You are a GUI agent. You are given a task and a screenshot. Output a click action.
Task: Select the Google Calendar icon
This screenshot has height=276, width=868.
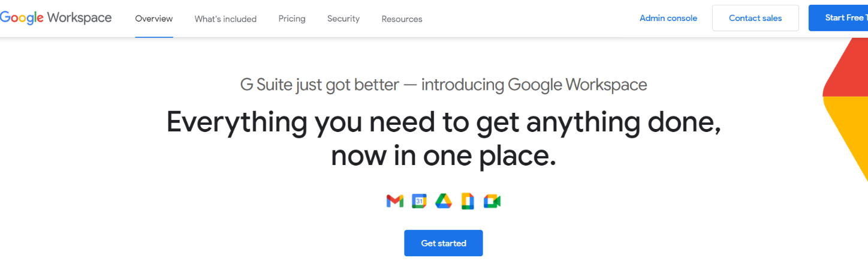coord(419,201)
